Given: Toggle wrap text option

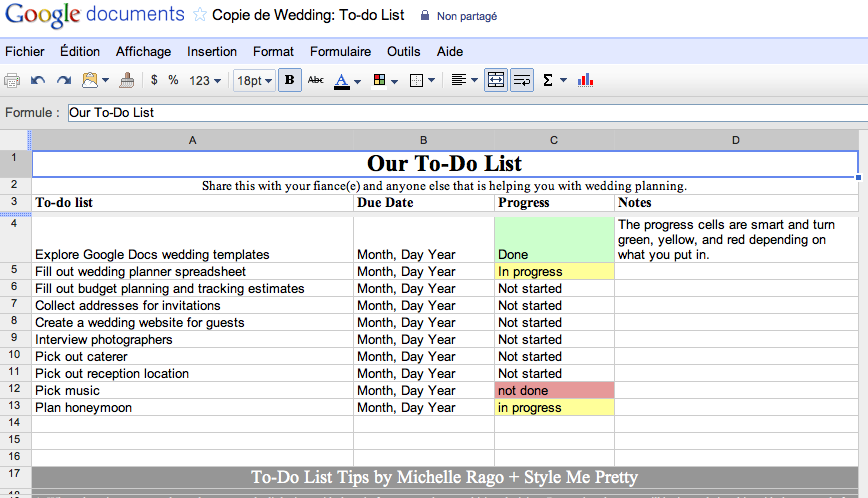Looking at the screenshot, I should click(x=522, y=80).
